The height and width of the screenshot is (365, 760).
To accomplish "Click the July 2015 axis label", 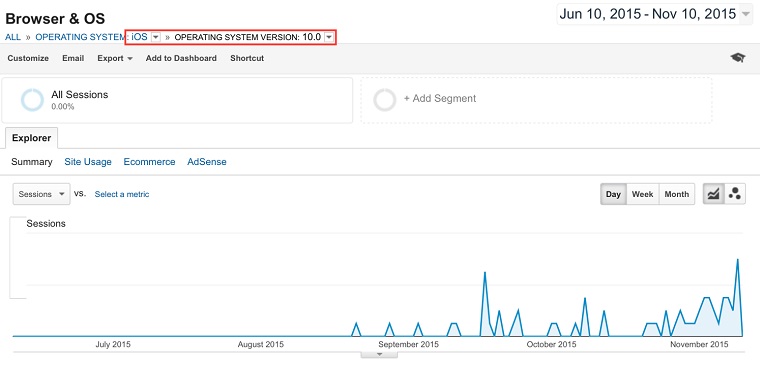I will pos(113,345).
